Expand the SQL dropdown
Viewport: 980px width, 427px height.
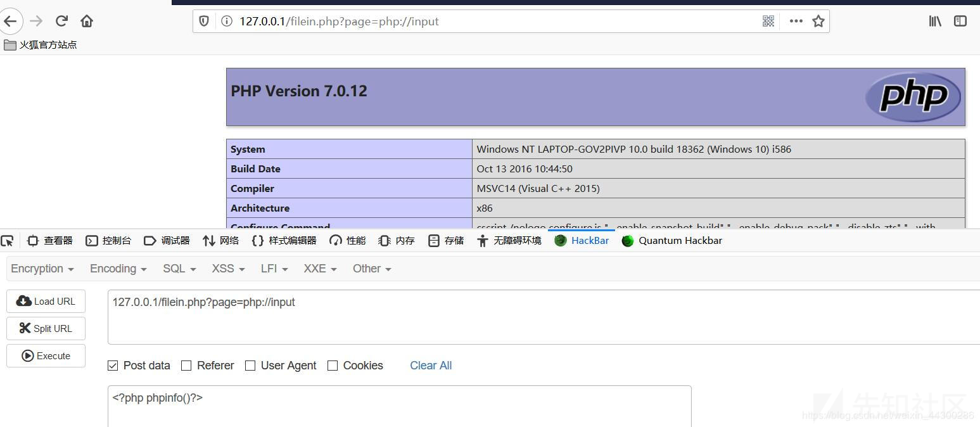[x=179, y=269]
